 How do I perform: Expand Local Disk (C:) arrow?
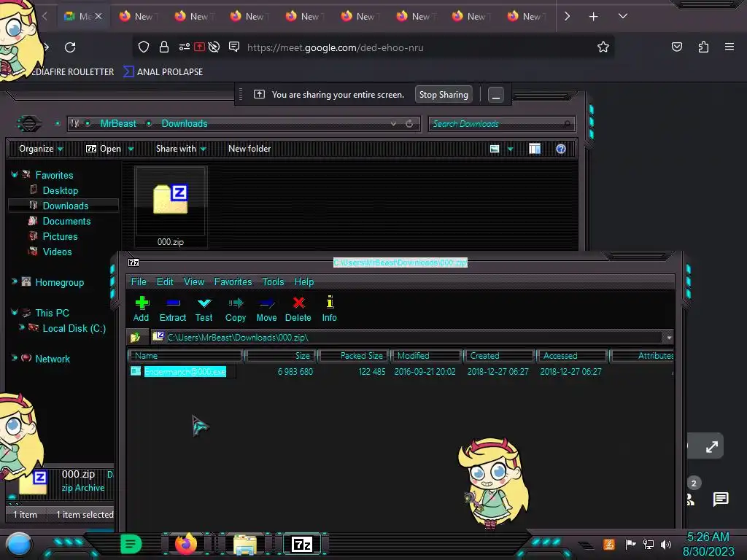click(21, 327)
